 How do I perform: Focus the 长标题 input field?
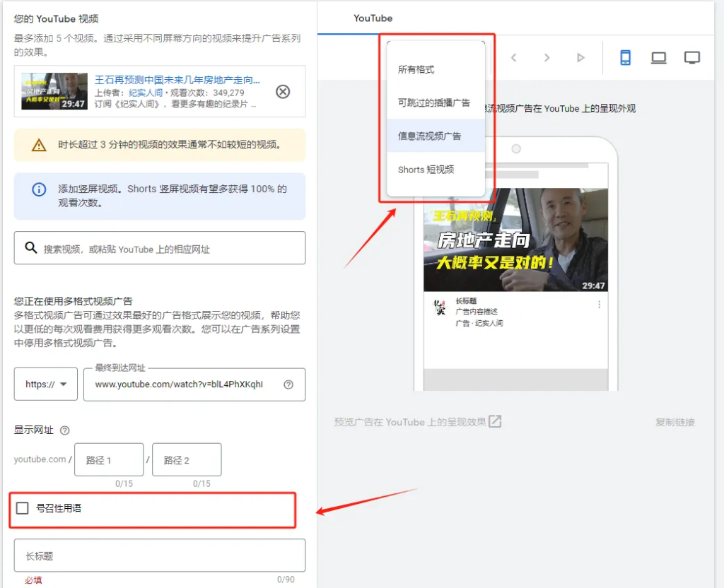pos(160,555)
